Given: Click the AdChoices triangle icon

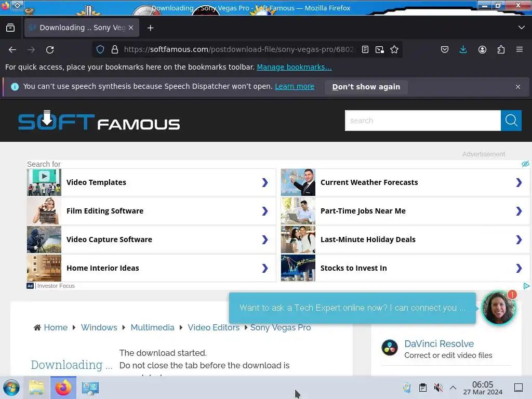Looking at the screenshot, I should (526, 286).
